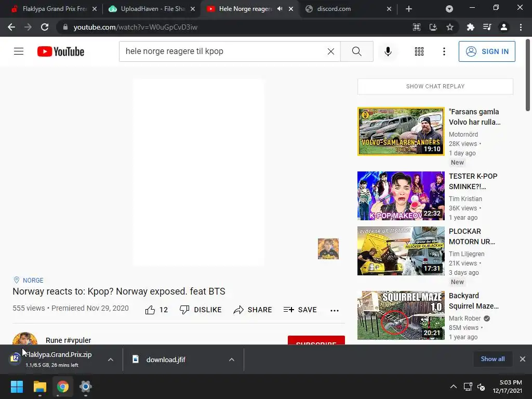Screen dimensions: 532x399
Task: Open the K-POP Makeover video thumbnail
Action: 401,196
